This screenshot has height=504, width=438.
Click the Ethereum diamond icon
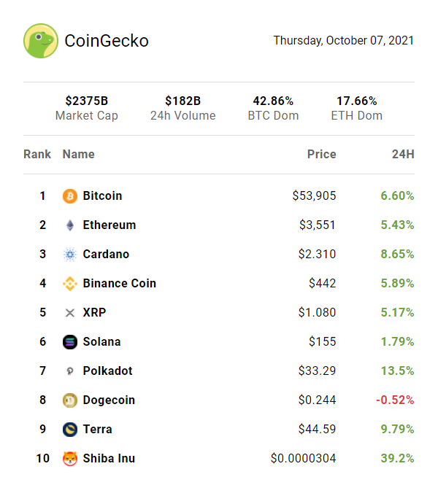click(x=70, y=225)
